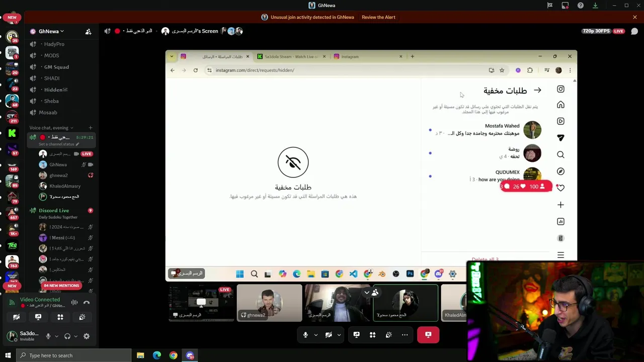Viewport: 644px width, 362px height.
Task: Disconnect from voice in the Video Connected panel
Action: pyautogui.click(x=87, y=302)
